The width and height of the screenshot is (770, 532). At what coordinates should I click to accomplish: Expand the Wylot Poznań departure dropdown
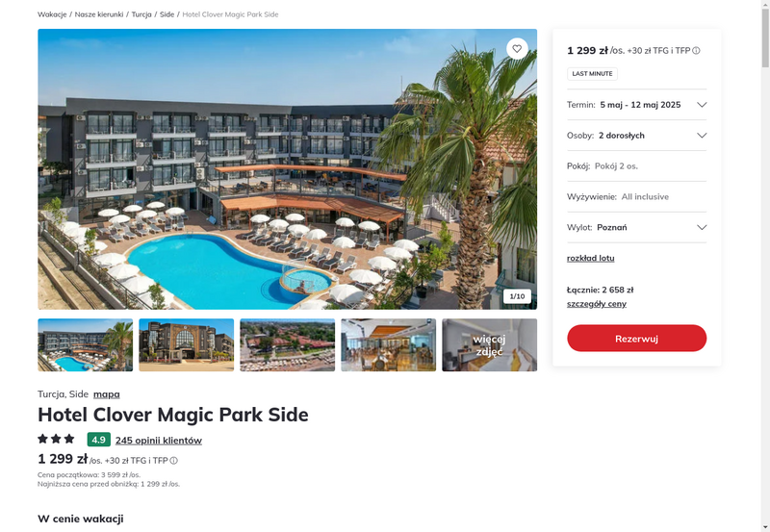tap(636, 227)
